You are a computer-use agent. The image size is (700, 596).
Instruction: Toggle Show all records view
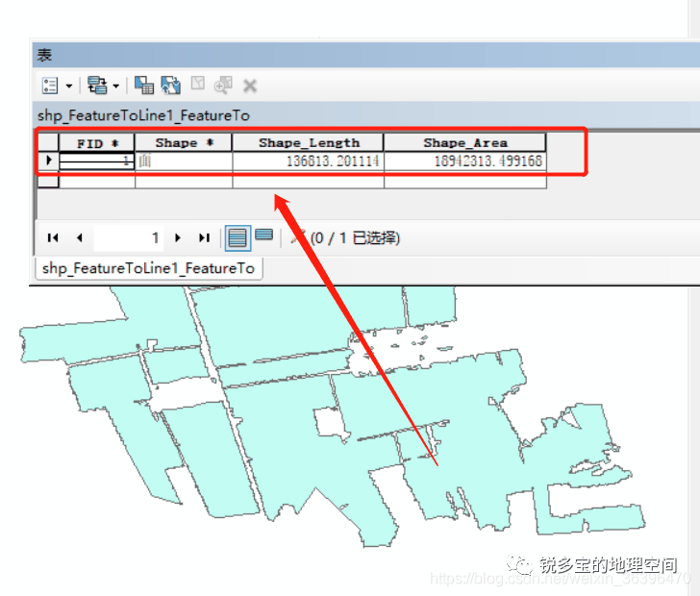[x=237, y=236]
